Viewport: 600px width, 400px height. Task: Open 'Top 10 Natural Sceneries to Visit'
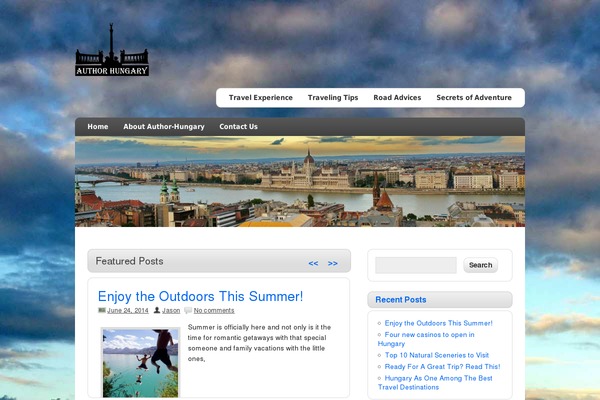(x=437, y=355)
